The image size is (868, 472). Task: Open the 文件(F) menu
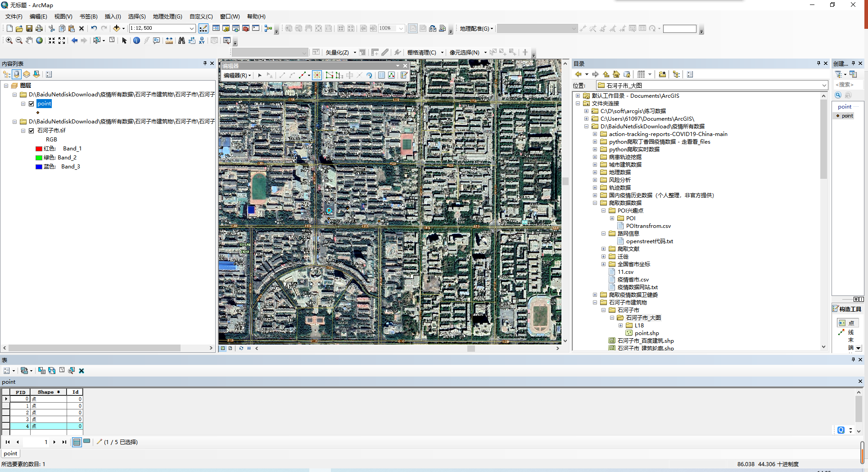point(14,17)
